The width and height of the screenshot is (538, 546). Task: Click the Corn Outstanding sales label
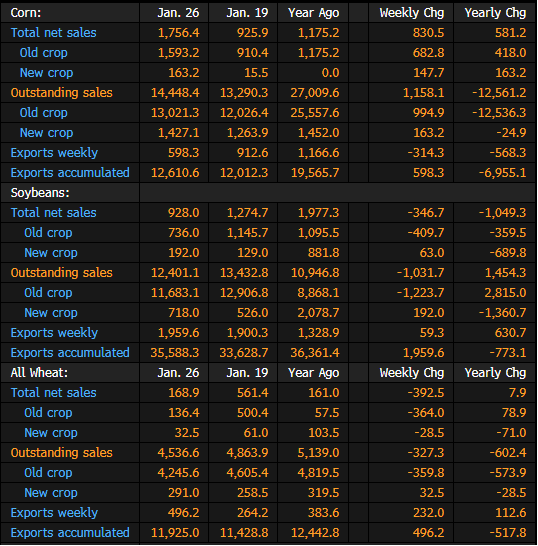point(62,93)
